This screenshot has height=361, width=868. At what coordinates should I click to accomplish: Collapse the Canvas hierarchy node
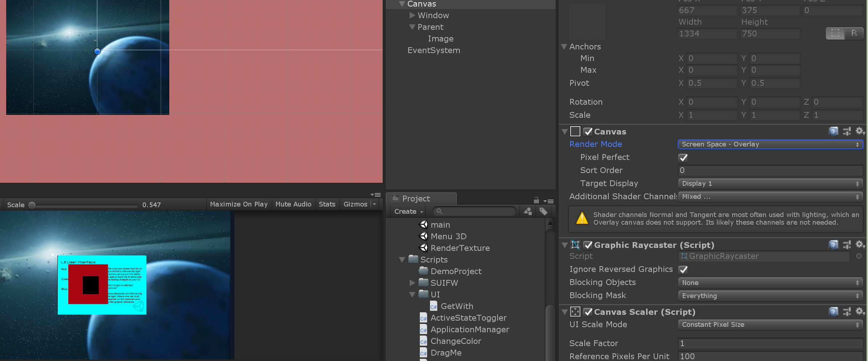coord(402,4)
